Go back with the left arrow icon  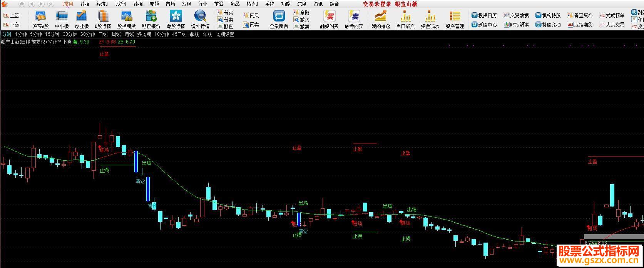click(32, 4)
